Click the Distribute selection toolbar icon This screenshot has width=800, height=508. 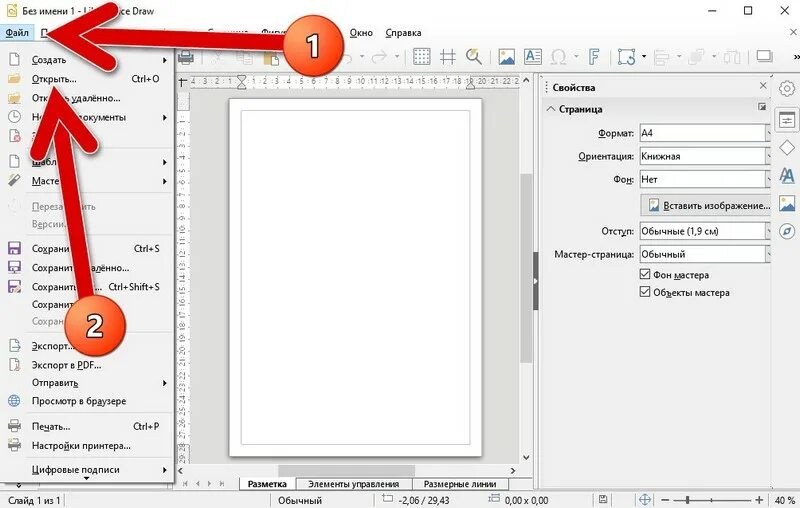pos(732,57)
